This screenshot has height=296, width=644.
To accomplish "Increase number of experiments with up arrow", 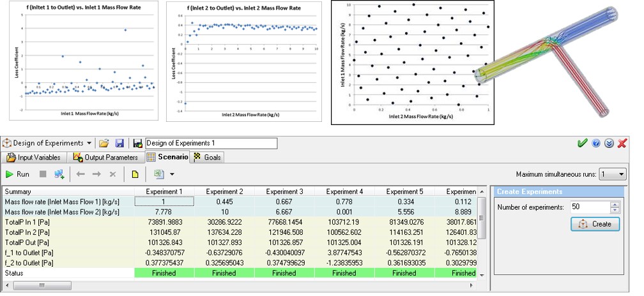I will [615, 204].
